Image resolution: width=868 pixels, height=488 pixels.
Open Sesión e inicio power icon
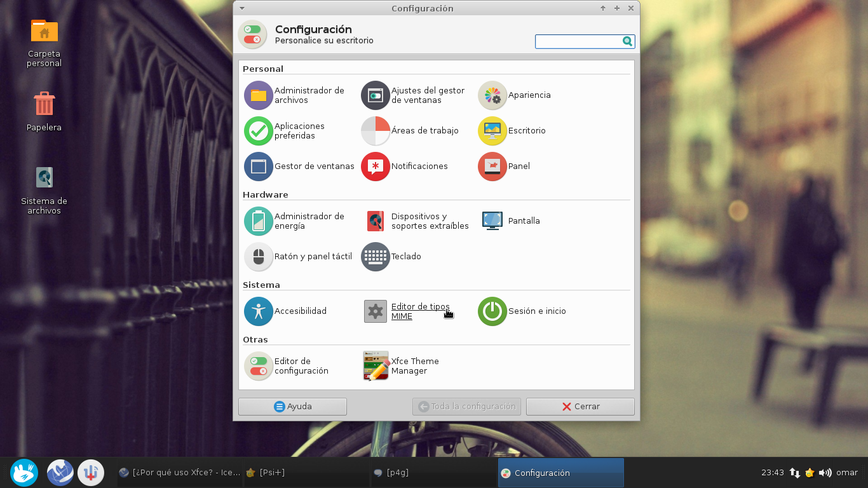pyautogui.click(x=492, y=311)
